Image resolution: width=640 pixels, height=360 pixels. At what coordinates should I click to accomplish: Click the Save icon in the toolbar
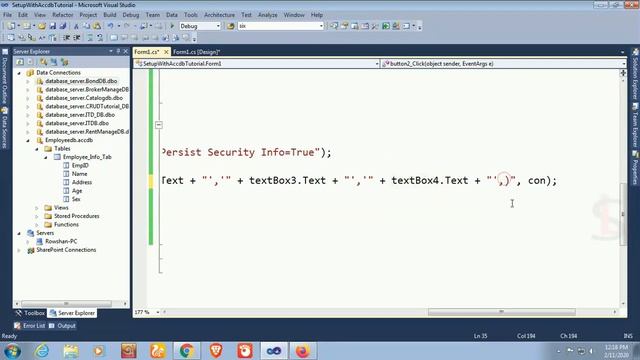(x=53, y=26)
